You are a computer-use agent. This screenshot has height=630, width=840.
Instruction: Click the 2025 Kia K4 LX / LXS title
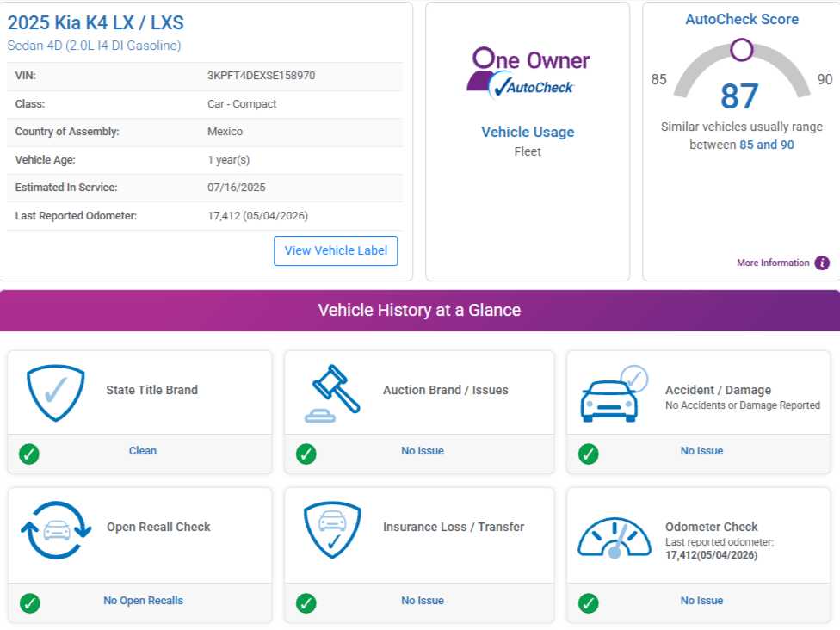96,22
